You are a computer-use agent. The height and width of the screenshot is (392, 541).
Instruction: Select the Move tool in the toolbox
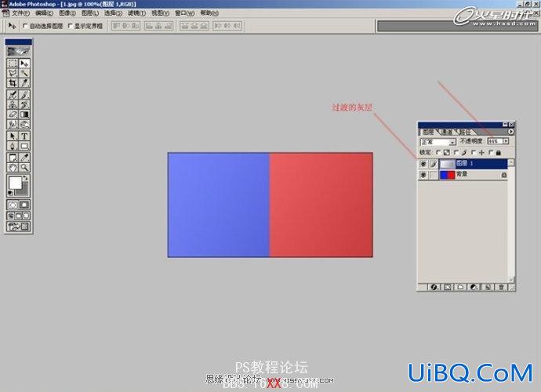point(24,64)
